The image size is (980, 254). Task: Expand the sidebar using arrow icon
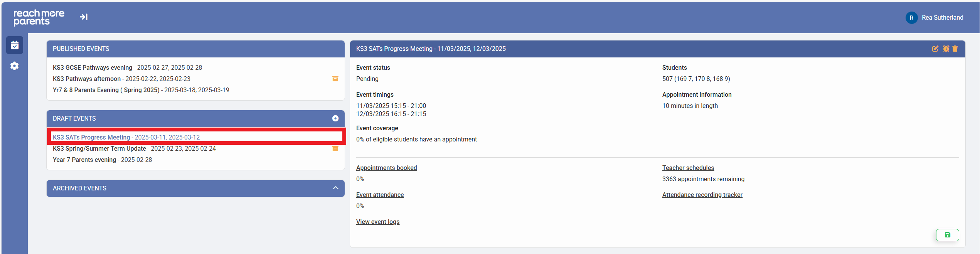pyautogui.click(x=84, y=17)
